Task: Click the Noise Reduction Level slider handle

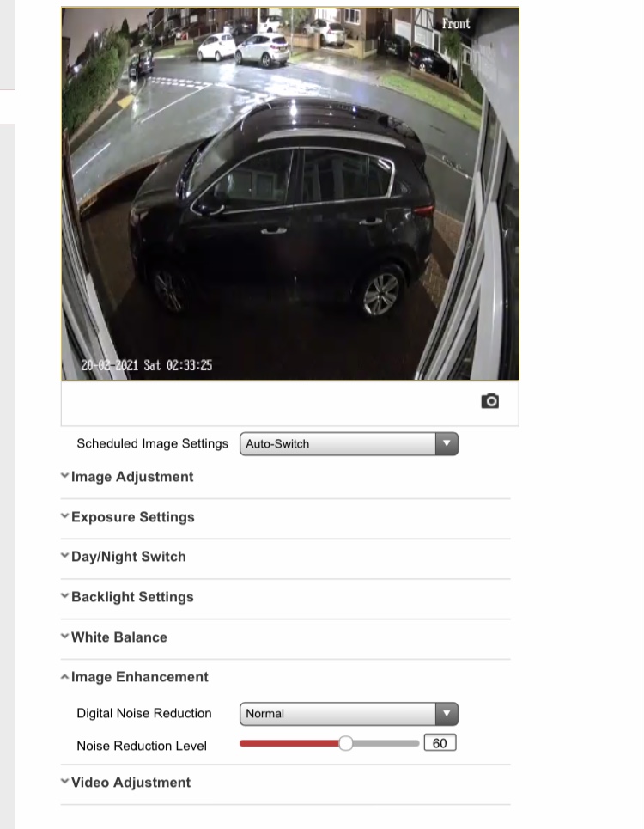Action: click(x=345, y=743)
